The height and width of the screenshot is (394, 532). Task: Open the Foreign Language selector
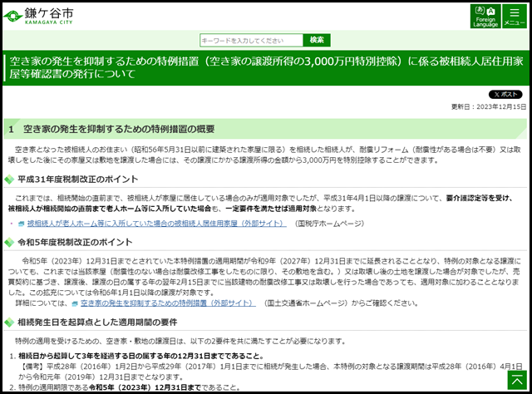pyautogui.click(x=485, y=17)
